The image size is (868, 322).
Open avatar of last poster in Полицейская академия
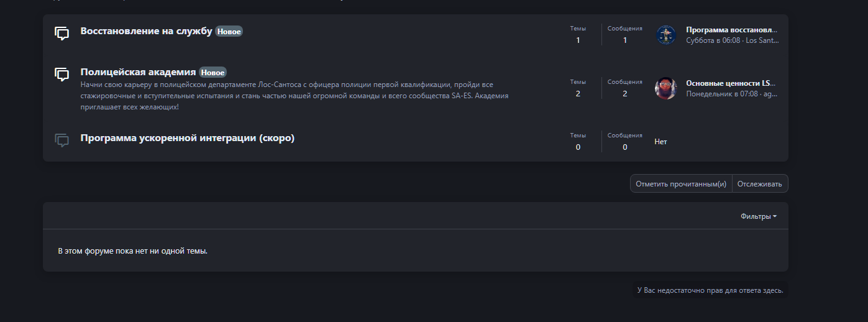pyautogui.click(x=665, y=88)
